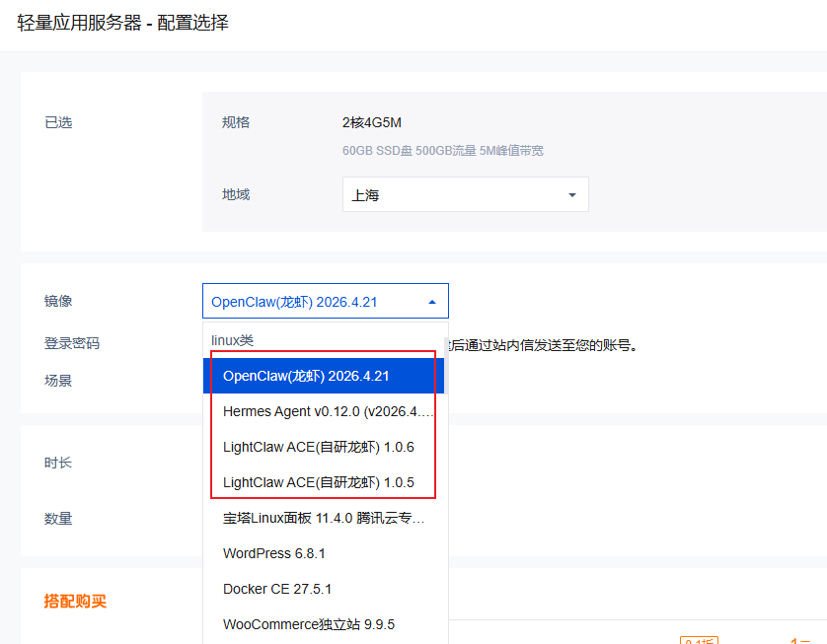
Task: Click the 时长 label
Action: [x=58, y=463]
